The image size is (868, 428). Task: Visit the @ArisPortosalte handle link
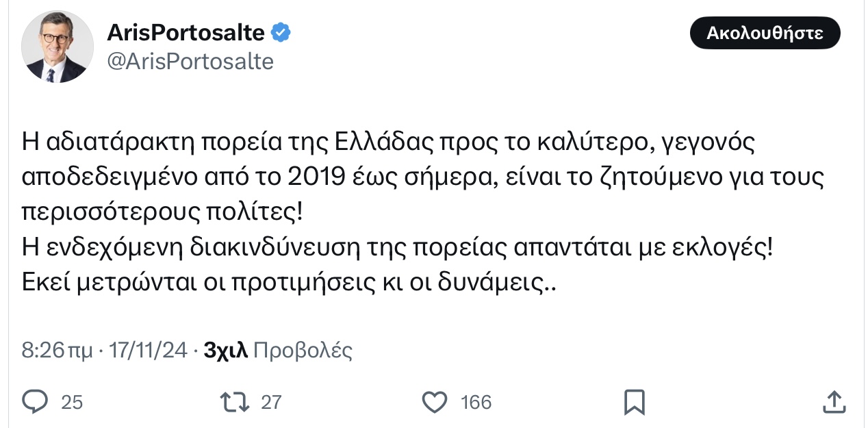(x=190, y=62)
